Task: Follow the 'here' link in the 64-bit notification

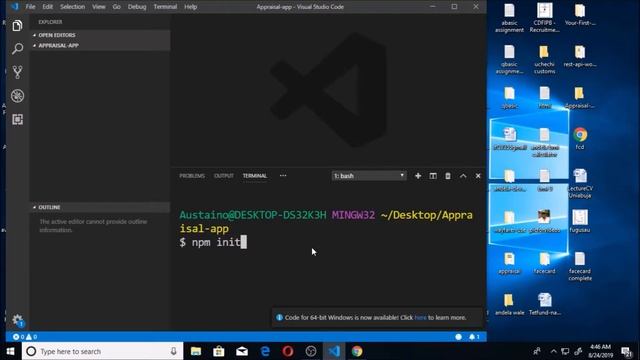Action: pos(420,318)
